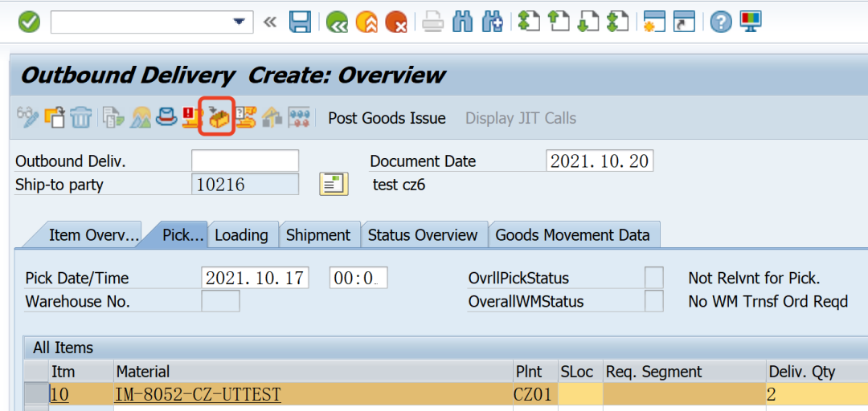Image resolution: width=868 pixels, height=411 pixels.
Task: Open the command field dropdown arrow
Action: [x=240, y=22]
